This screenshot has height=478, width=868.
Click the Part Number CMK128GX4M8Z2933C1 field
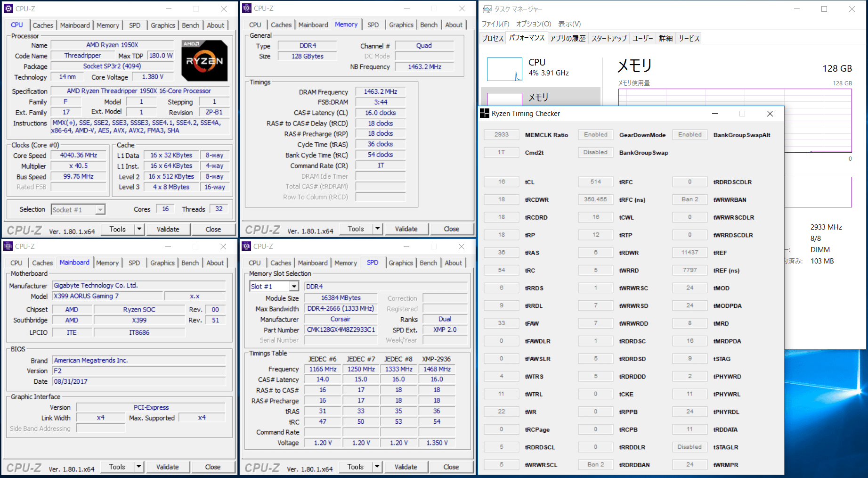pyautogui.click(x=341, y=330)
